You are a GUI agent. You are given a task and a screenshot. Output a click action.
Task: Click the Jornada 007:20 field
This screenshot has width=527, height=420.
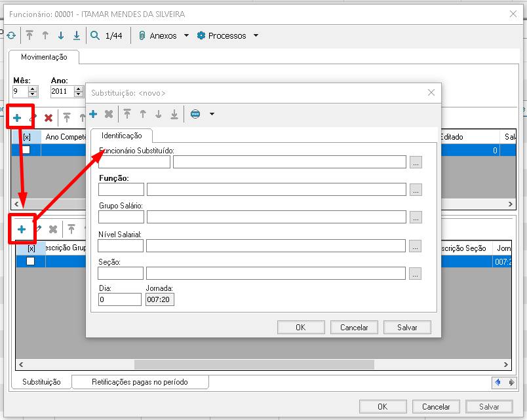(160, 299)
